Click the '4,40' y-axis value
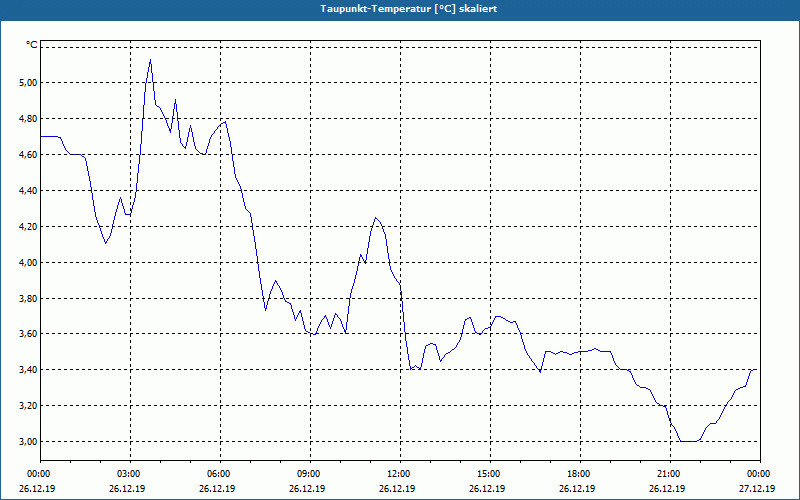Image resolution: width=800 pixels, height=500 pixels. pos(29,191)
